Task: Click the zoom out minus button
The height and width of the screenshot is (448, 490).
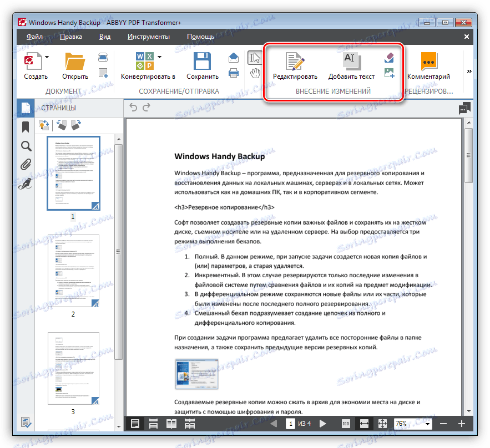Action: click(443, 424)
